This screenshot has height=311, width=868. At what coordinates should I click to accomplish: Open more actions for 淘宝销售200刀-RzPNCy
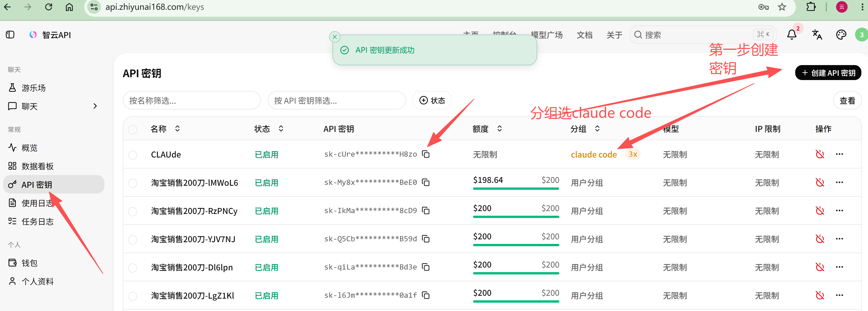pos(839,211)
